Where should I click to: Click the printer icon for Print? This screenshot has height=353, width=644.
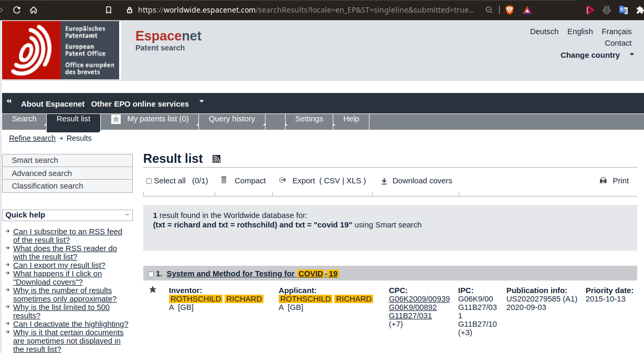(x=603, y=181)
